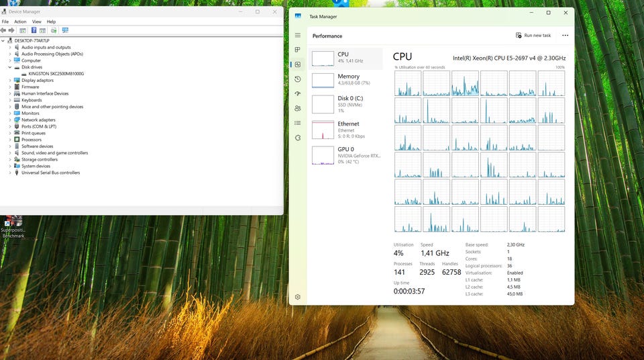Click the driver icon with green arrow in toolbar
The height and width of the screenshot is (360, 644).
pos(54,30)
